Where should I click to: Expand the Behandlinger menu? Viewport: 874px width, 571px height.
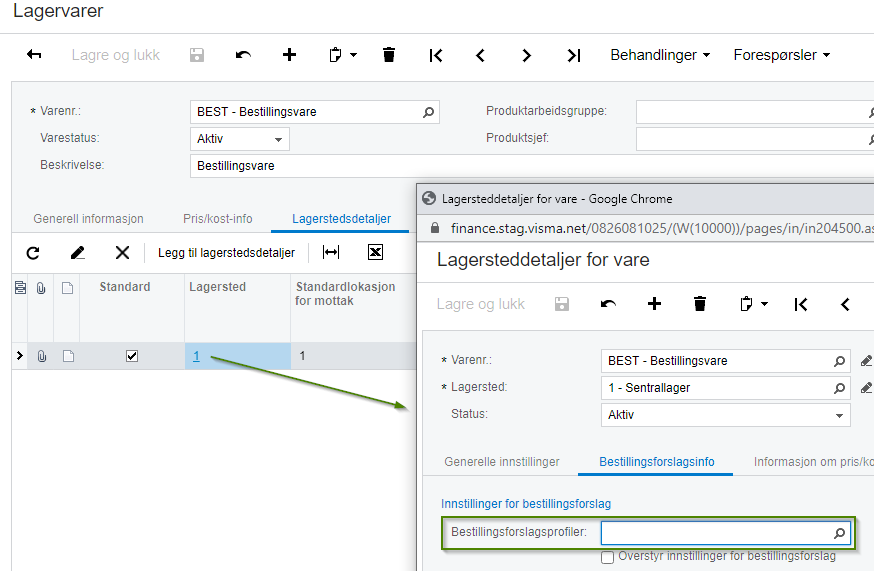pos(660,55)
